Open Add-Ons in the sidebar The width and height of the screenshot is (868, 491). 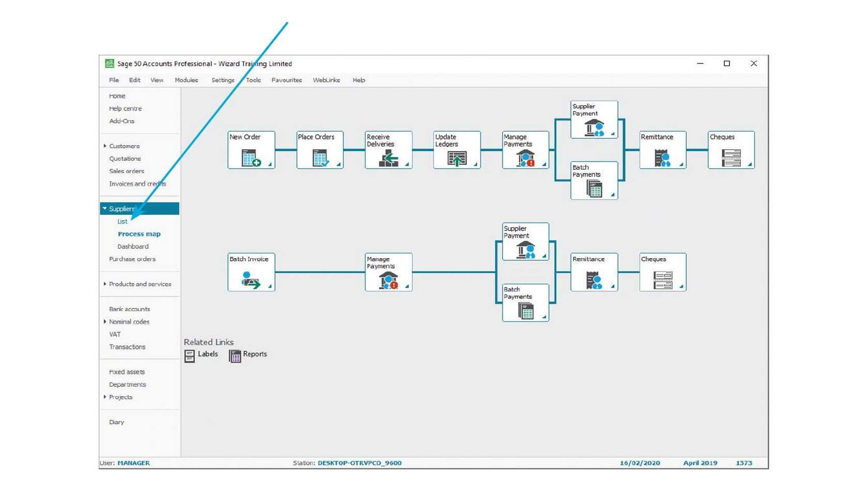pyautogui.click(x=122, y=121)
